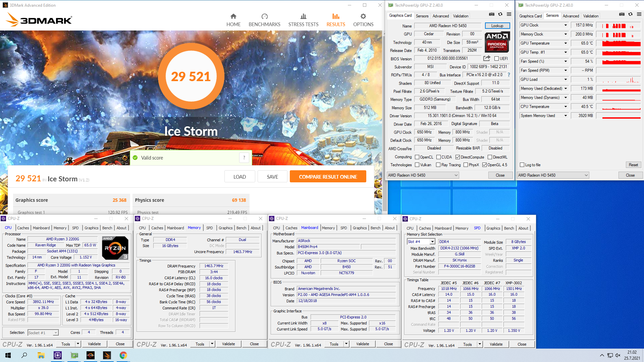Click muted volume icon in system tray

[x=618, y=355]
